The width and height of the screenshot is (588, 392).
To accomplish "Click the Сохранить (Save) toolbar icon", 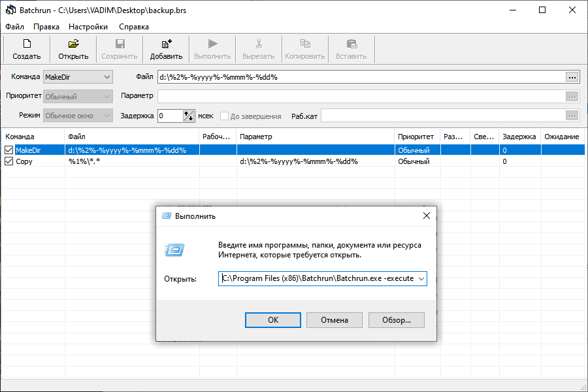I will (120, 44).
